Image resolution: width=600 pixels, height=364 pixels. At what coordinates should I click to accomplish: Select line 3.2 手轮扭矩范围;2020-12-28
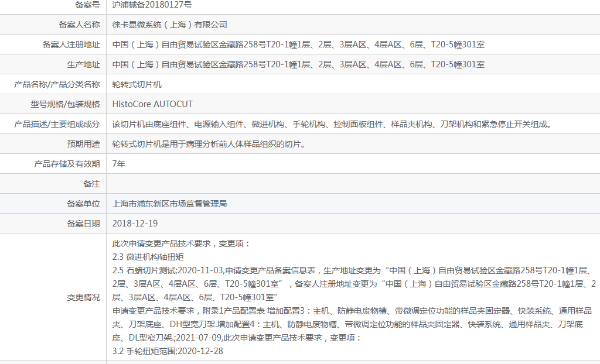(x=168, y=351)
